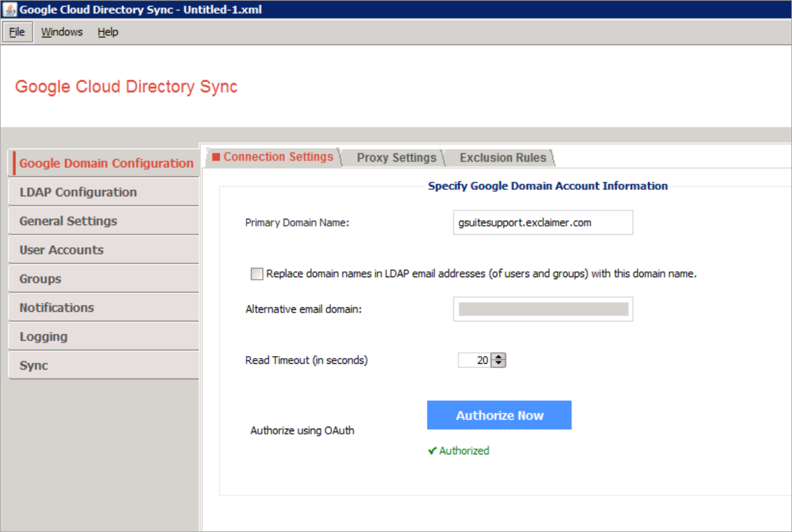
Task: Enable Replace domain names in LDAP checkbox
Action: (257, 274)
